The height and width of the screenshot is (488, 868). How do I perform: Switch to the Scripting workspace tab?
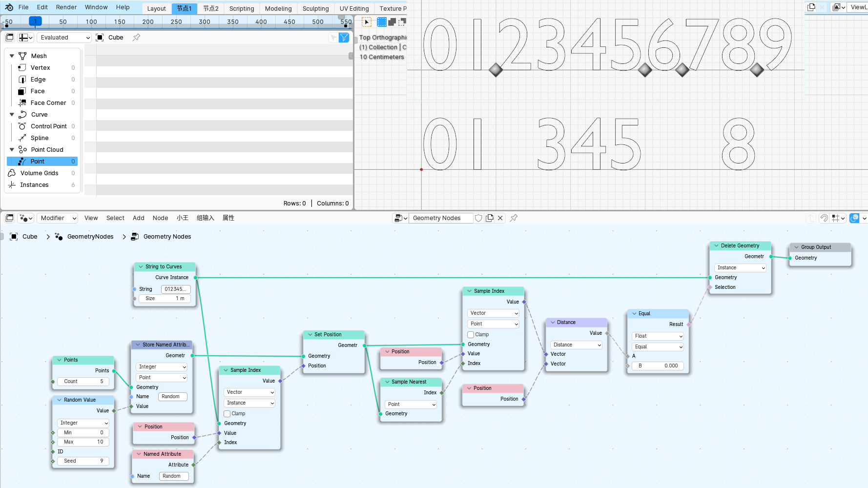tap(242, 9)
